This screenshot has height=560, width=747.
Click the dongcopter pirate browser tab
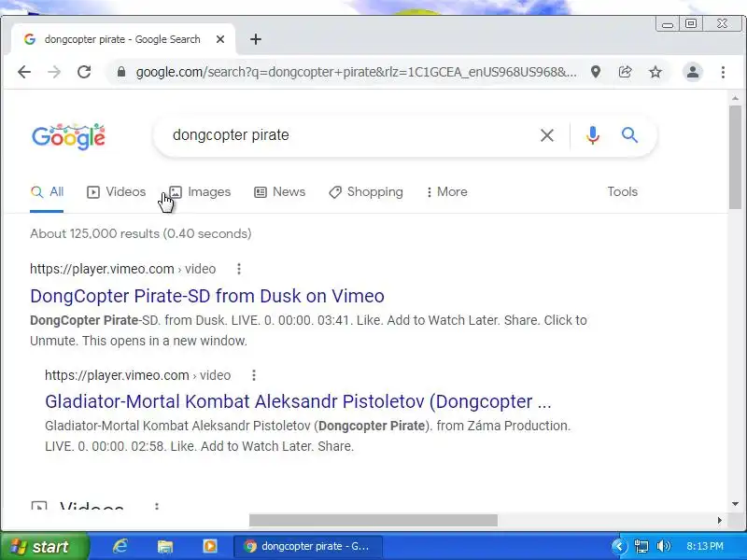(122, 39)
